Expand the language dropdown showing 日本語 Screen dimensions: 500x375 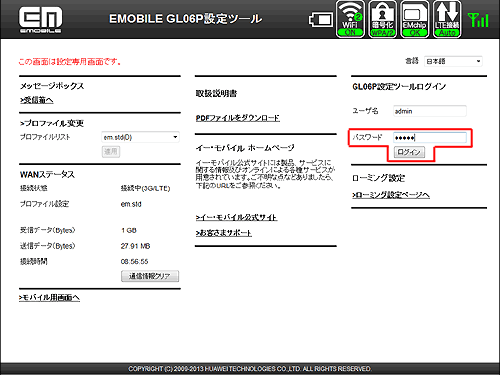pos(453,61)
